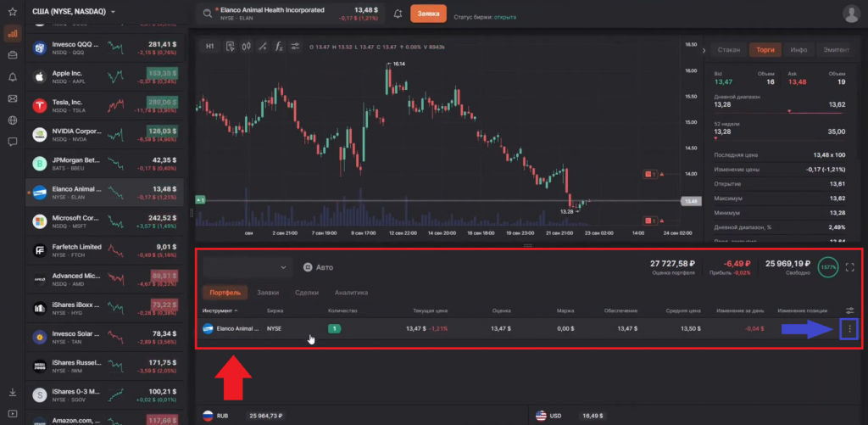Screen dimensions: 868x425
Task: Click the daily range slider bar
Action: [780, 112]
